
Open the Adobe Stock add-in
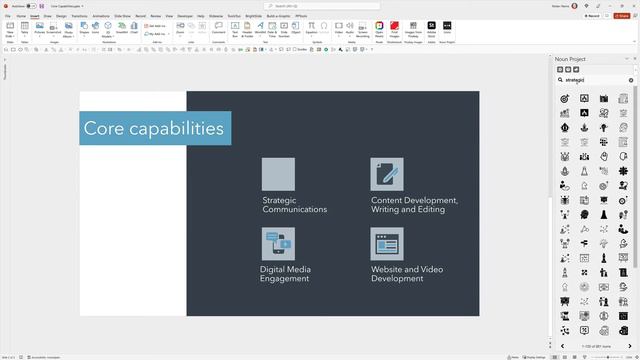(431, 29)
